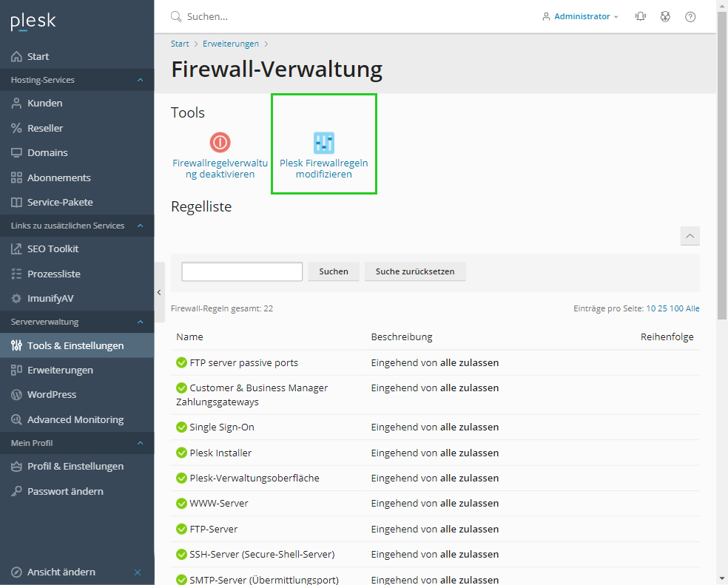This screenshot has height=585, width=728.
Task: Collapse the Hosting-Services section
Action: (x=141, y=80)
